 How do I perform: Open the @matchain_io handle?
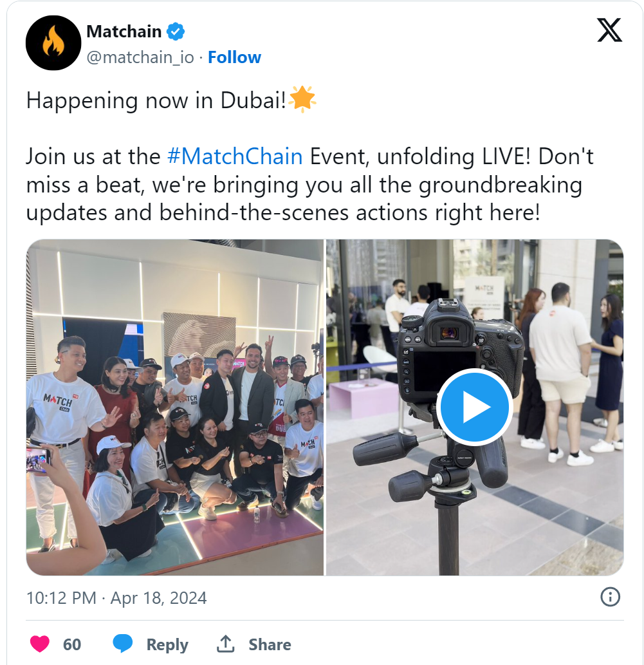140,57
